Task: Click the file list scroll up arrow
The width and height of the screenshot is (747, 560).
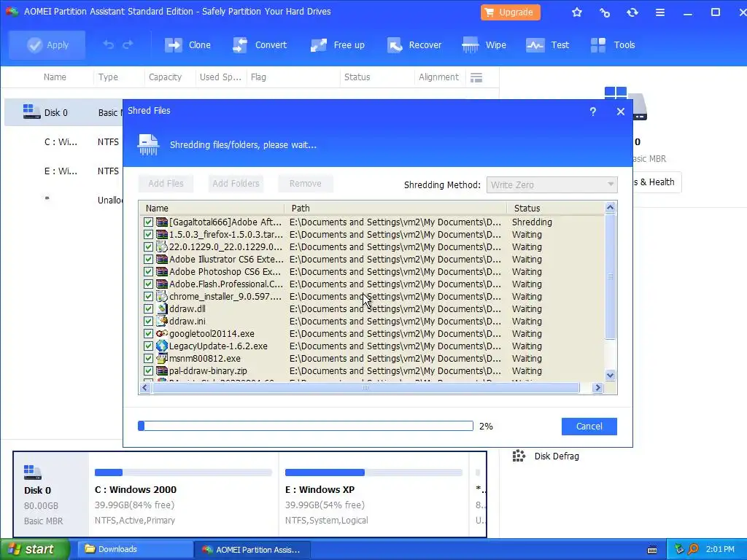Action: 611,207
